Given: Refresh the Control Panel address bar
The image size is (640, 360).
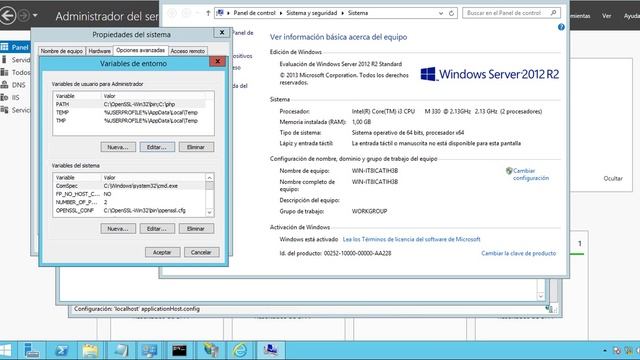Looking at the screenshot, I should 451,13.
